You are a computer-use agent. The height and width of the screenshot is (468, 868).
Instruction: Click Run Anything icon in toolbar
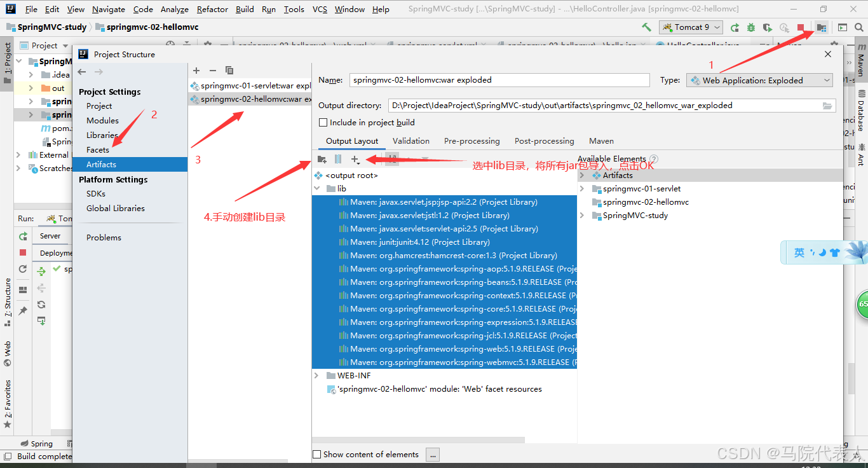coord(843,27)
